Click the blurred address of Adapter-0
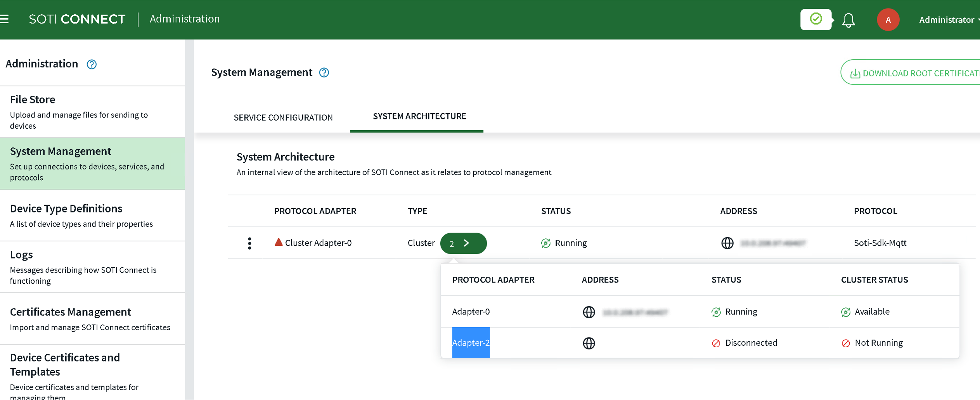The width and height of the screenshot is (980, 400). coord(635,312)
